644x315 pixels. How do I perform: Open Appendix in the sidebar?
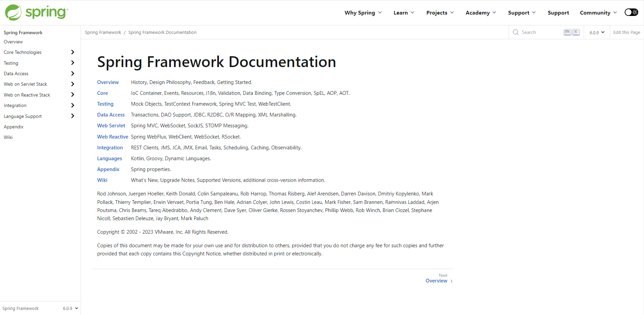coord(14,127)
